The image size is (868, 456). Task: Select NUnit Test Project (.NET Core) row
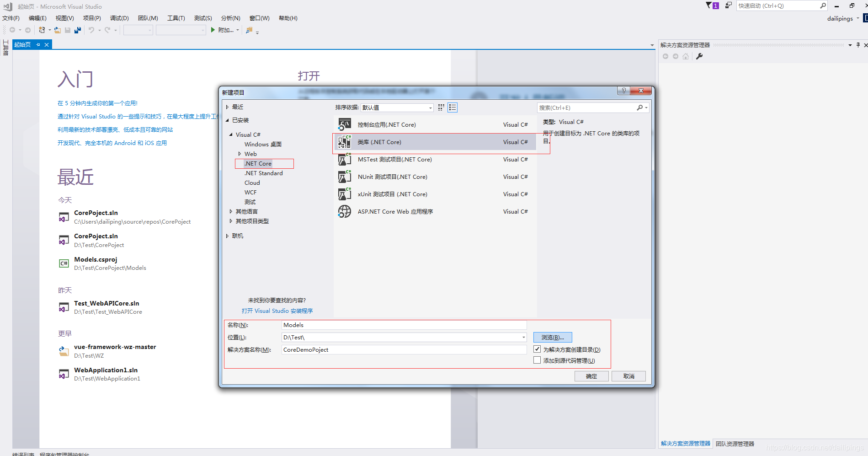click(435, 177)
